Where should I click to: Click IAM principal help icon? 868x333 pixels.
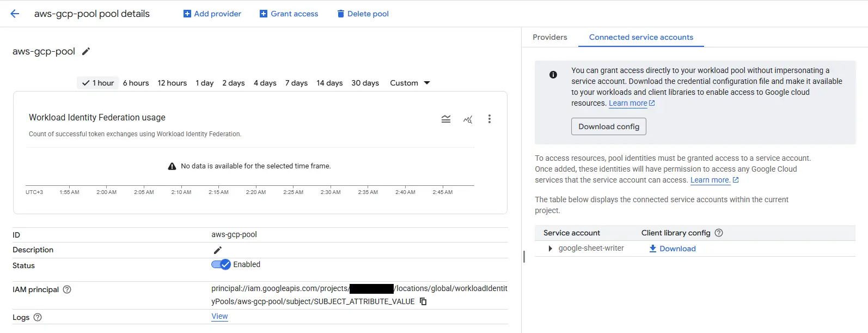(x=67, y=289)
